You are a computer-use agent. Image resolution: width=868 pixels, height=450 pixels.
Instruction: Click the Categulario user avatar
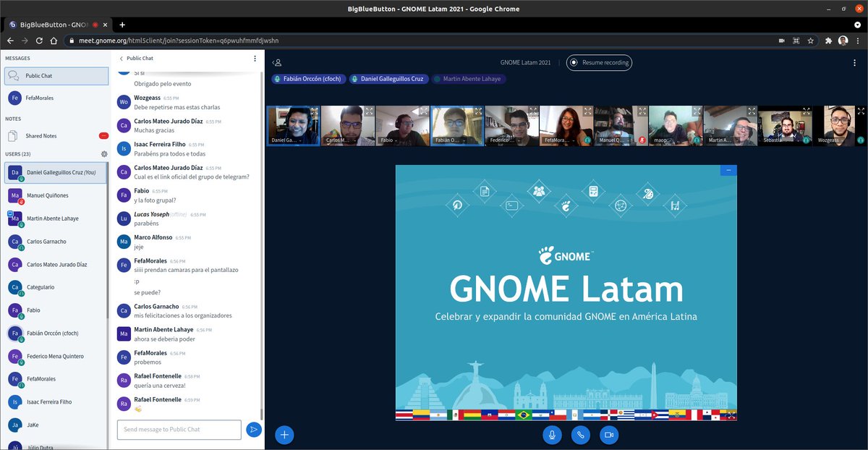point(14,287)
